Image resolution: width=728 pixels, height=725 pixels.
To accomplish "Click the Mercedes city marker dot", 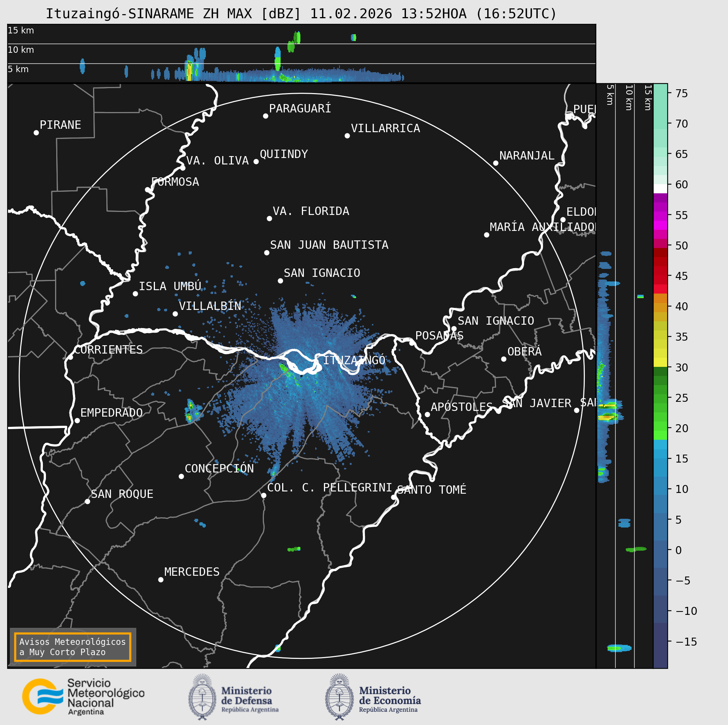I will (x=161, y=580).
